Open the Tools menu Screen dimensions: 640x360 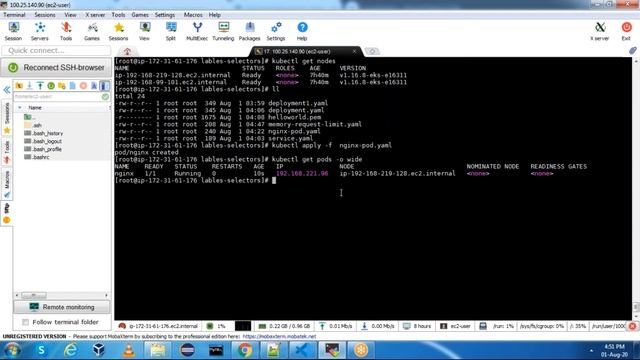(x=118, y=15)
